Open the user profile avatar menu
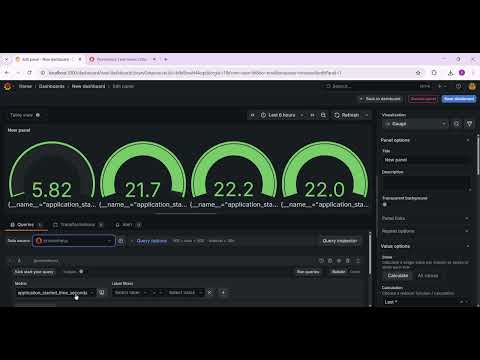480x360 pixels. [472, 86]
